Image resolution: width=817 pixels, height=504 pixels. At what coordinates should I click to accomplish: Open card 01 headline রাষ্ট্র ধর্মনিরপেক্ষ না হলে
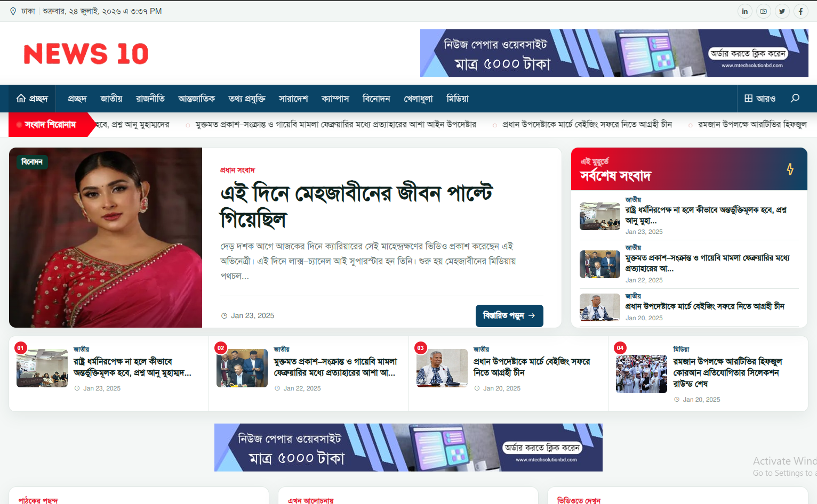[132, 367]
